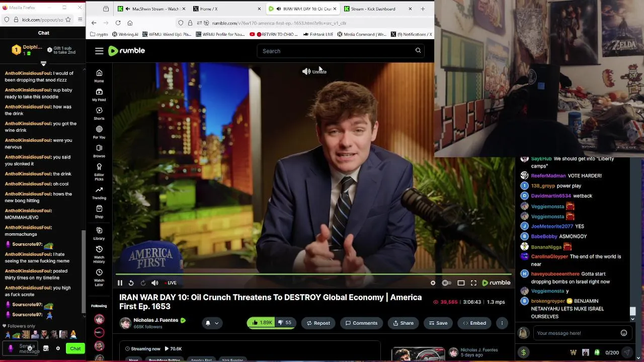Open Watch History in sidebar

tap(99, 254)
